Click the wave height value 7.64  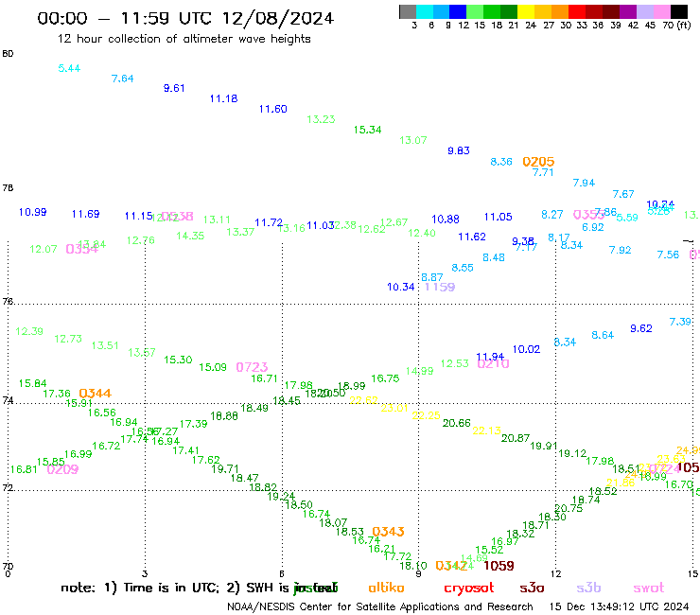tap(122, 79)
